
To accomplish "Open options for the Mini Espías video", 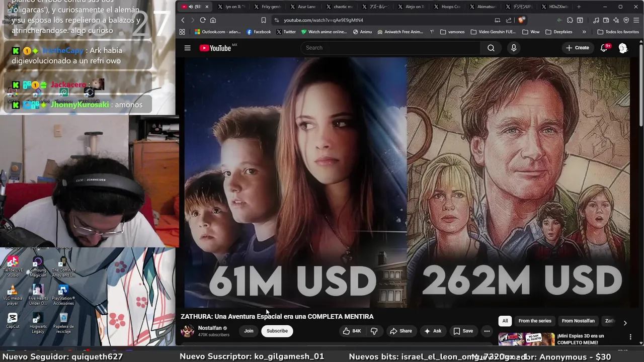I will coord(630,337).
